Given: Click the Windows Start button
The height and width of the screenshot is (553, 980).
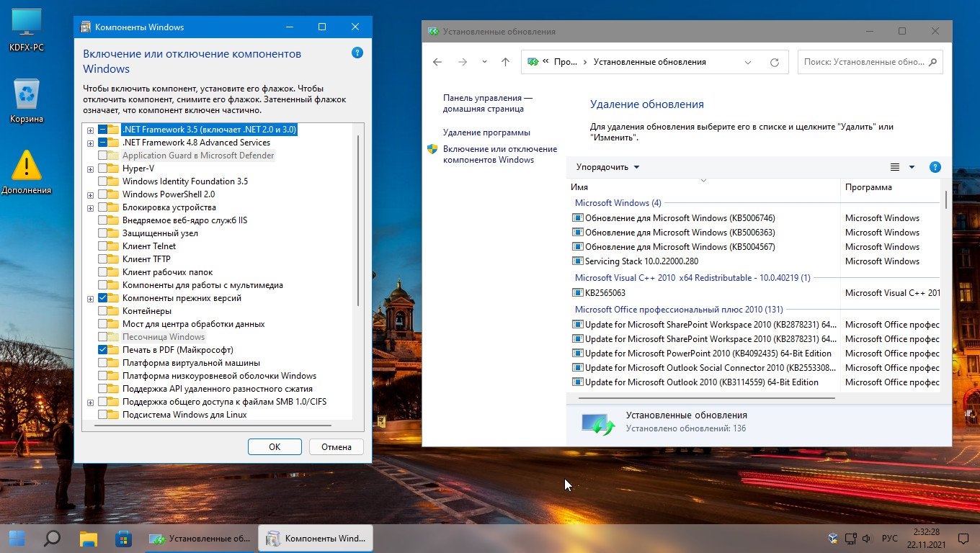Looking at the screenshot, I should (17, 539).
